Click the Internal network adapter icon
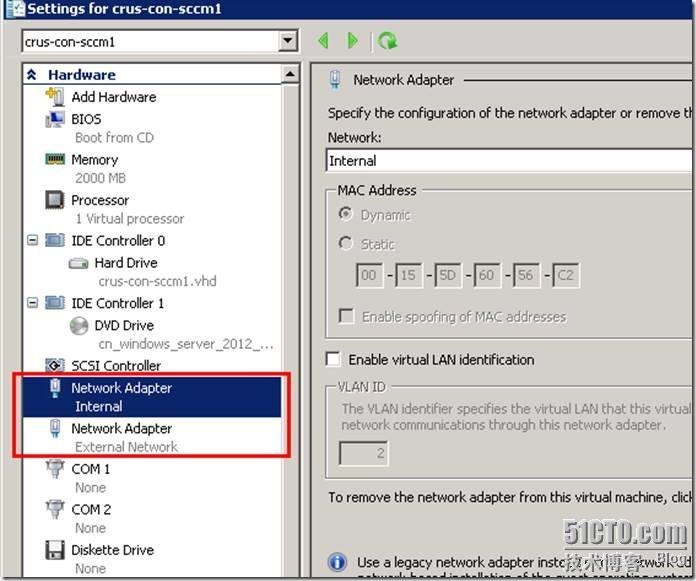The height and width of the screenshot is (581, 696). tap(55, 388)
